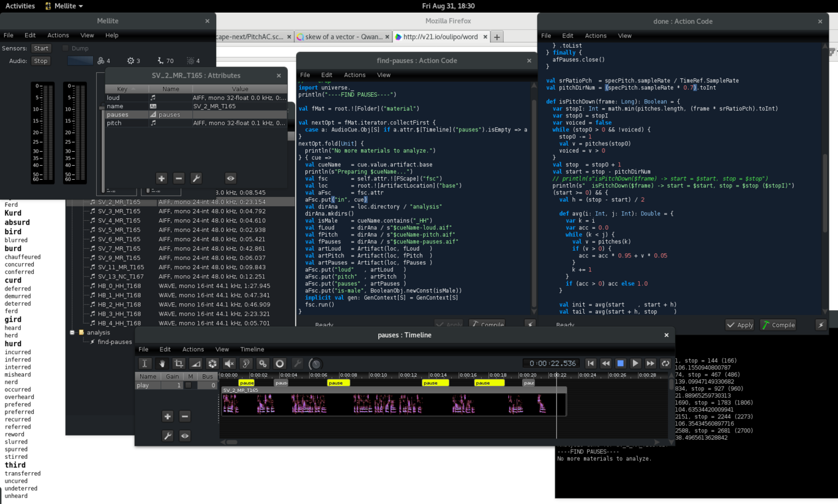The height and width of the screenshot is (504, 838).
Task: Open the Mellite application menu dropdown
Action: pos(64,6)
